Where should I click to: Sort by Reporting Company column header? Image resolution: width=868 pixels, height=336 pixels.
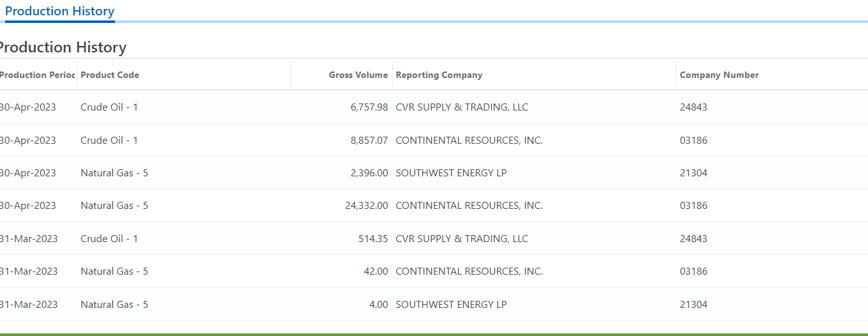439,75
